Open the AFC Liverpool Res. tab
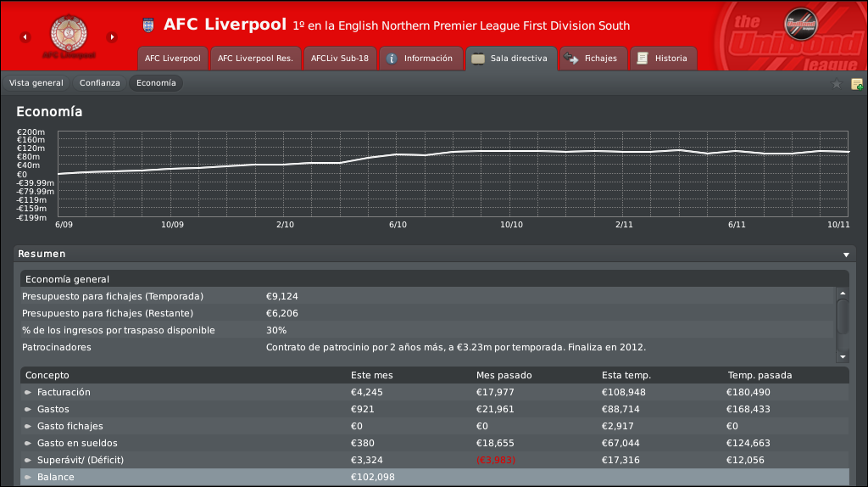Screen dimensions: 868x487 pyautogui.click(x=255, y=59)
